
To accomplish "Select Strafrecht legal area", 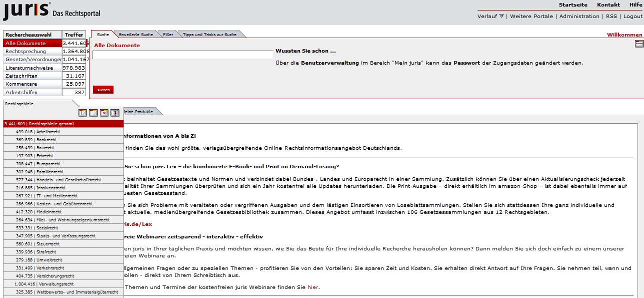I will 63,252.
